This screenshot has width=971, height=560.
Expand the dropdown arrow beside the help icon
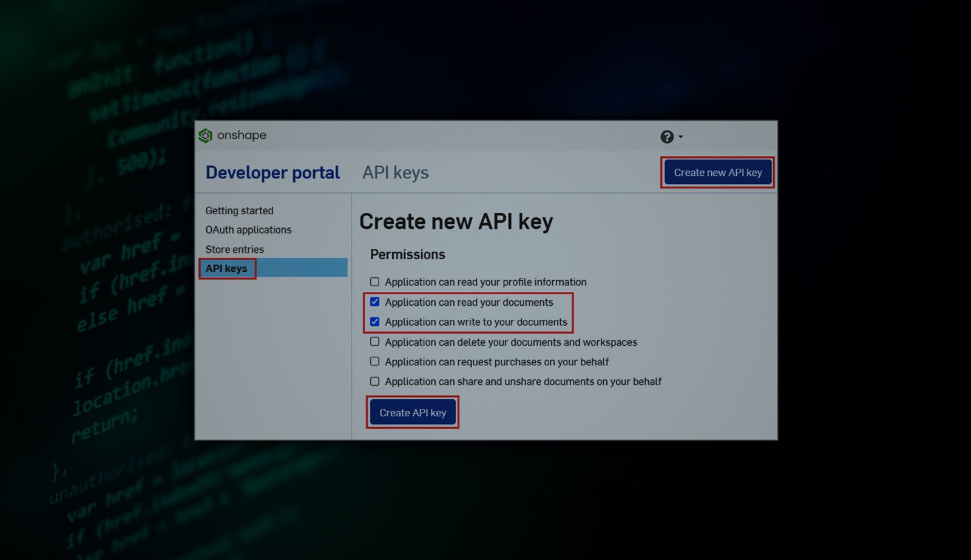coord(681,137)
